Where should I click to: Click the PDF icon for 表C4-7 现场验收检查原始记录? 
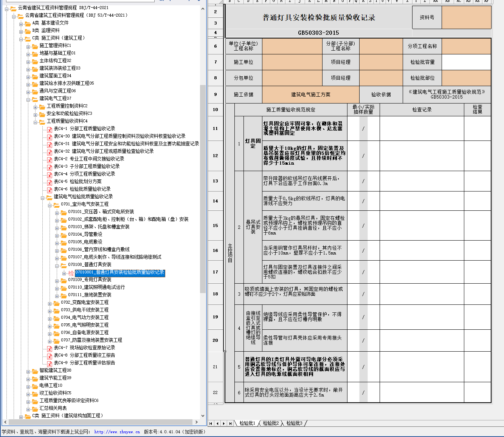point(49,349)
